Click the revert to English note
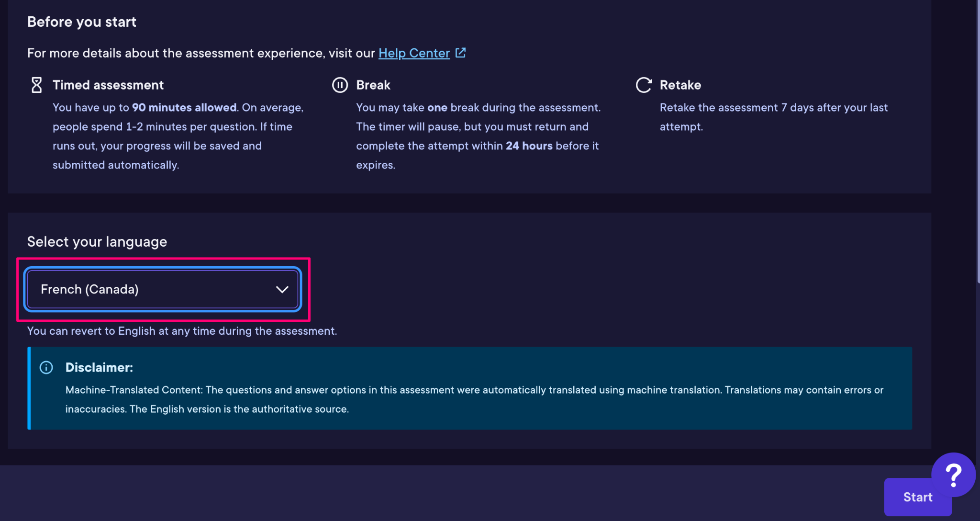Viewport: 980px width, 521px height. pyautogui.click(x=182, y=331)
